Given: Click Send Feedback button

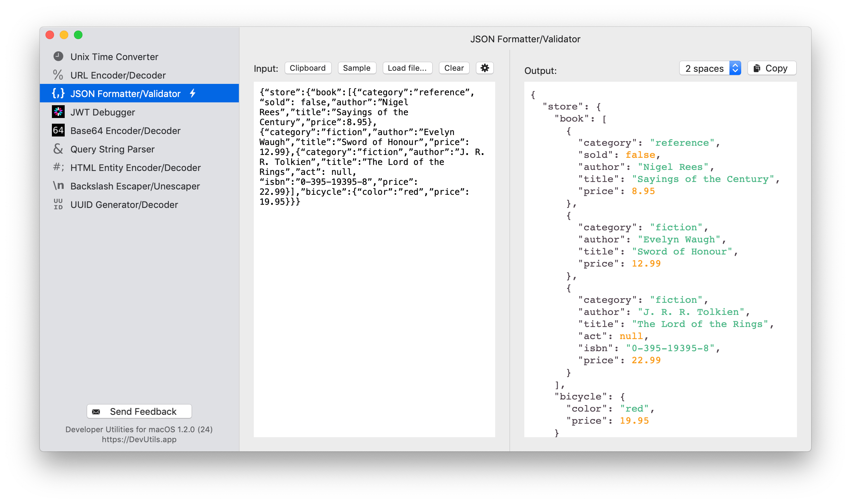Looking at the screenshot, I should point(139,411).
